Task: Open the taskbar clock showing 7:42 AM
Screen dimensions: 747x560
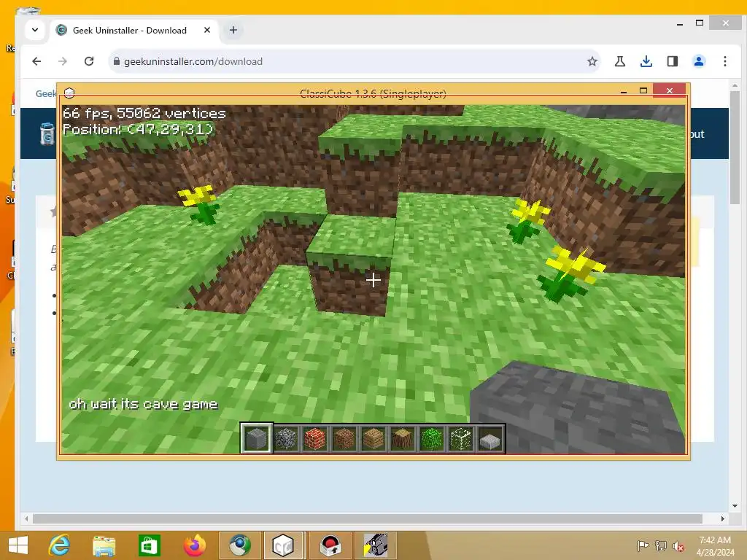Action: coord(715,545)
